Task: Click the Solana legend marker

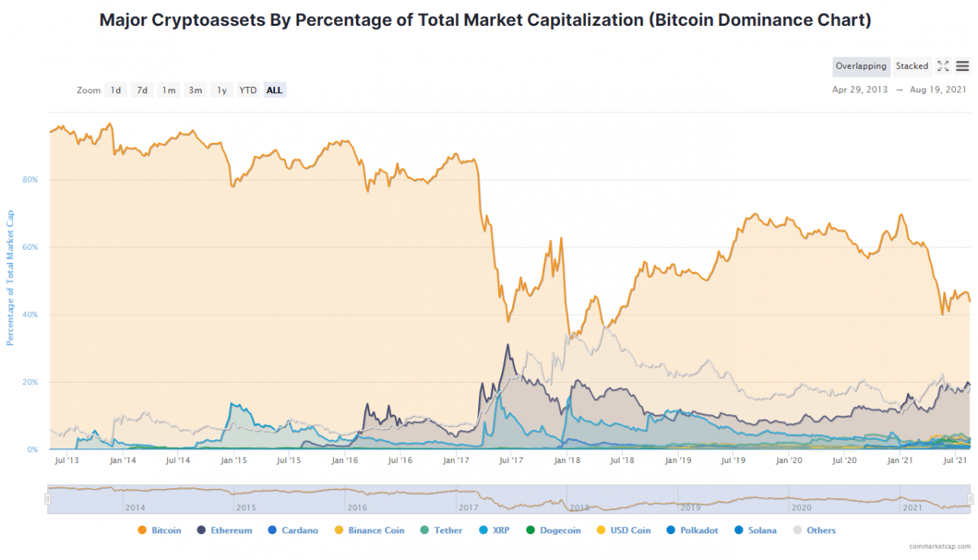Action: tap(737, 530)
